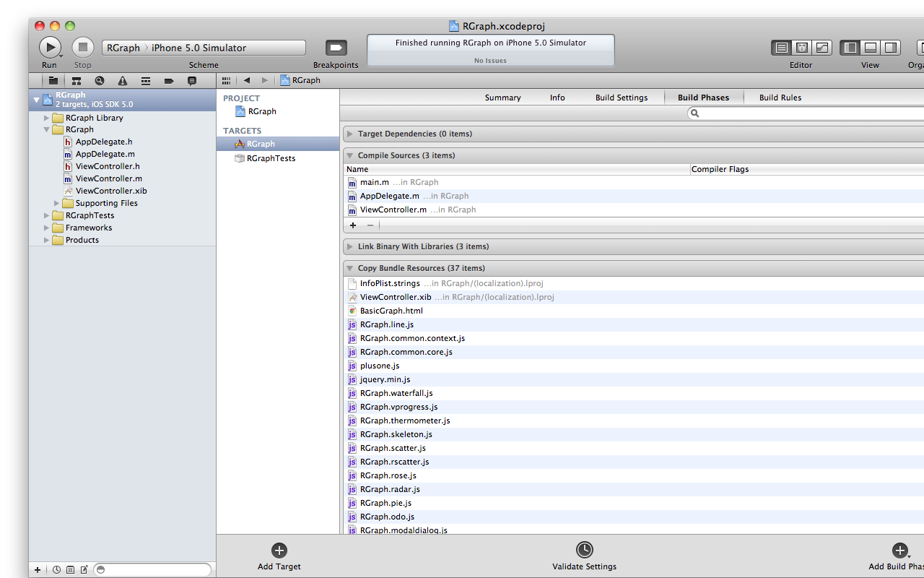Open the Build Settings tab

[x=622, y=98]
